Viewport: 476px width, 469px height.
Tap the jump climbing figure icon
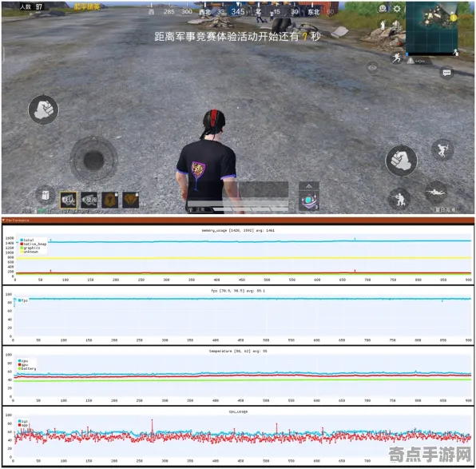pos(442,149)
